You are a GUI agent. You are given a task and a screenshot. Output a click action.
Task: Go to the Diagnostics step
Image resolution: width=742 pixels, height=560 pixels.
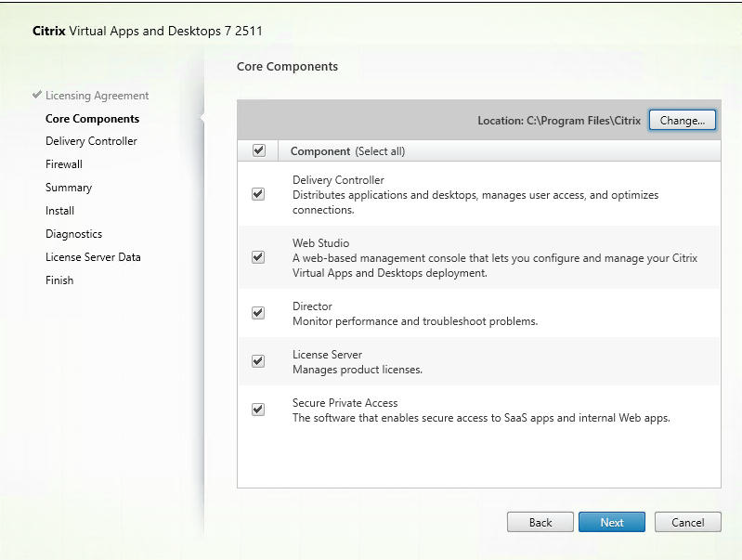(x=73, y=234)
